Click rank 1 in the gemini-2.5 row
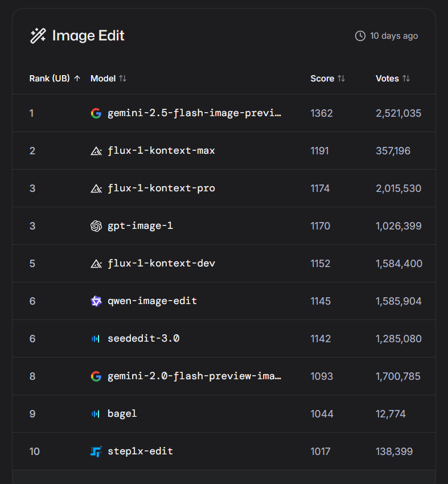The height and width of the screenshot is (484, 448). click(31, 113)
